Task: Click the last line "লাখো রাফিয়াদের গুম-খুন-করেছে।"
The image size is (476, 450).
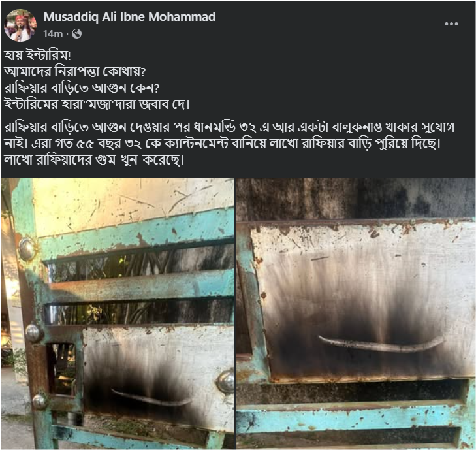Action: (94, 160)
